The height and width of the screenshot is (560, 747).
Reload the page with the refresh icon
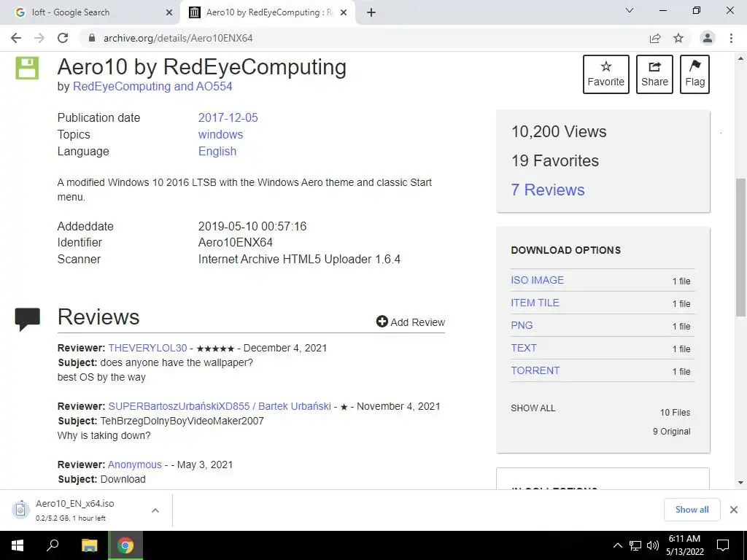[x=63, y=38]
